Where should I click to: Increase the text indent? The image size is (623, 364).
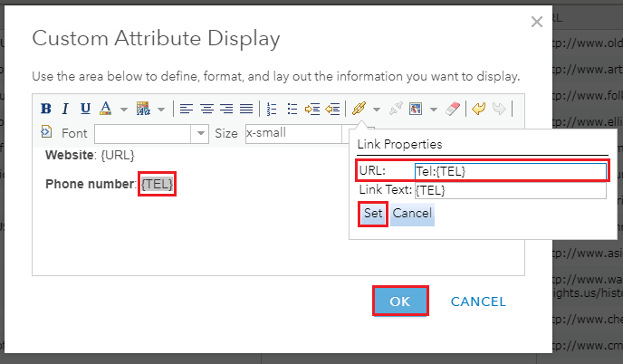point(312,109)
